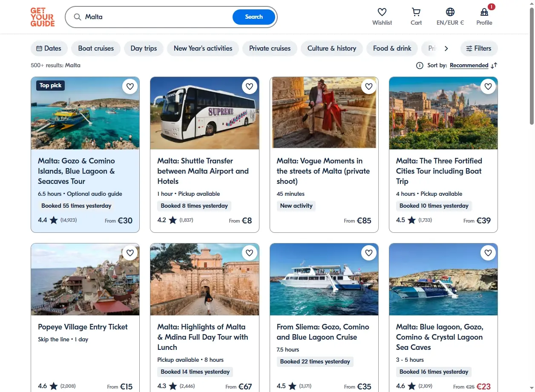Select the Private cruises category chip
The height and width of the screenshot is (392, 535).
(270, 49)
